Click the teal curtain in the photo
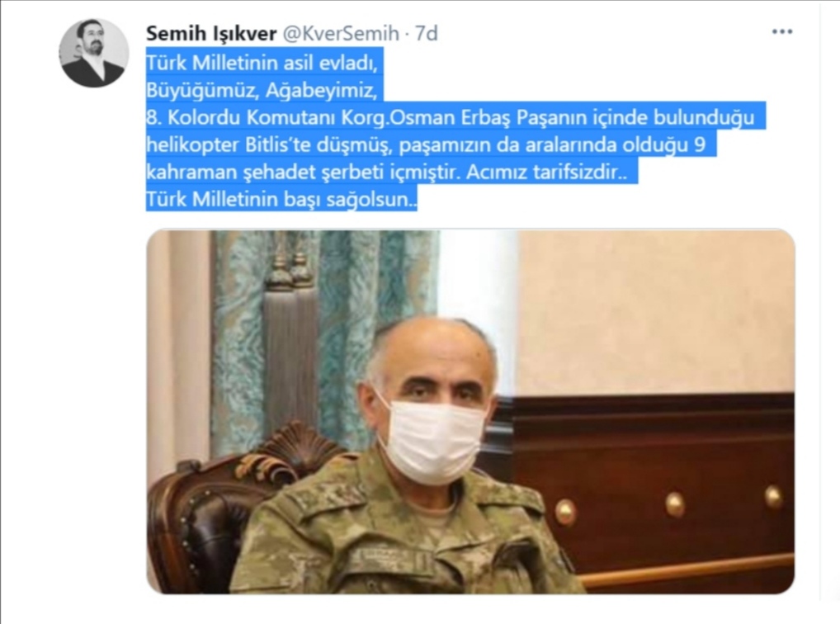The image size is (840, 624). point(327,333)
